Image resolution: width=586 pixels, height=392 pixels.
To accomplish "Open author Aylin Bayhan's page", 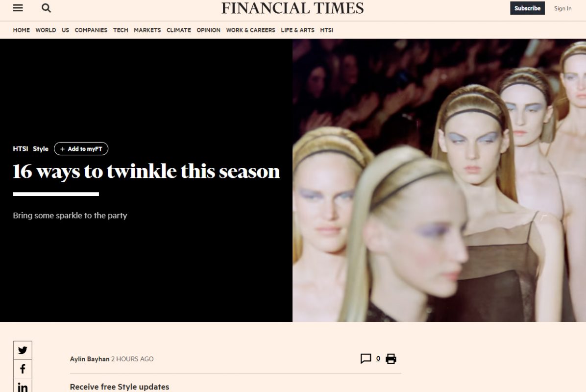I will (90, 359).
